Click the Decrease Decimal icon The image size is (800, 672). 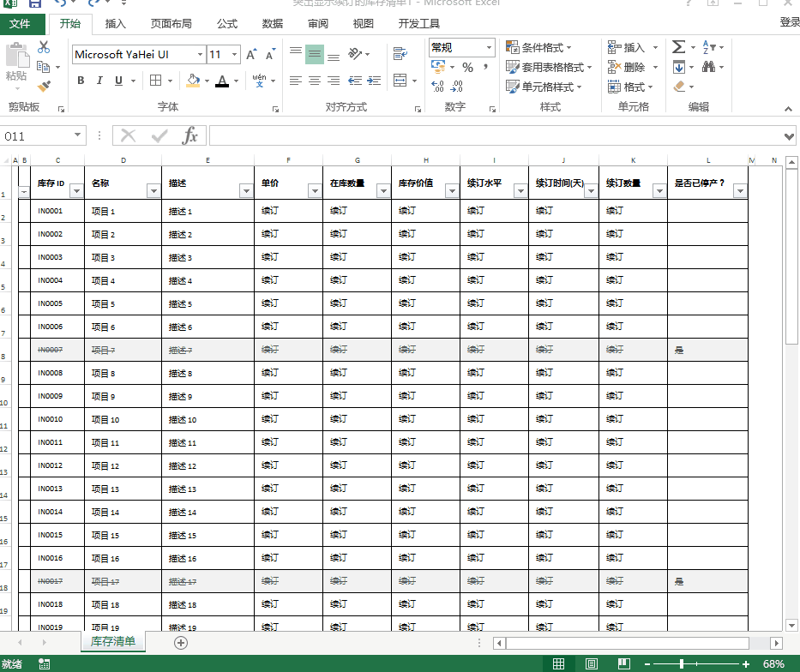coord(457,87)
